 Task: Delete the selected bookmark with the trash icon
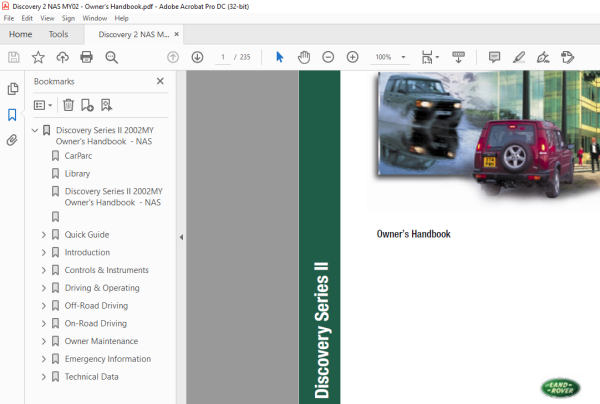click(68, 105)
